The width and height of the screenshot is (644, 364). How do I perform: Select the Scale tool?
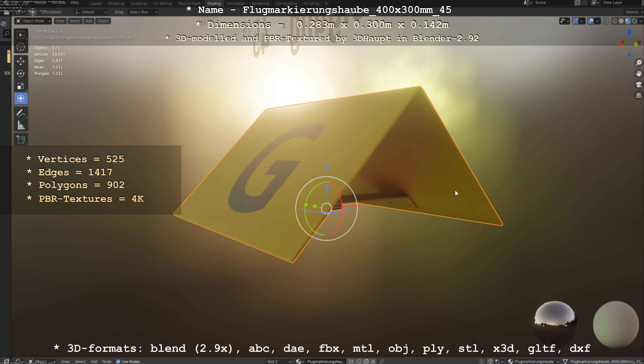21,86
